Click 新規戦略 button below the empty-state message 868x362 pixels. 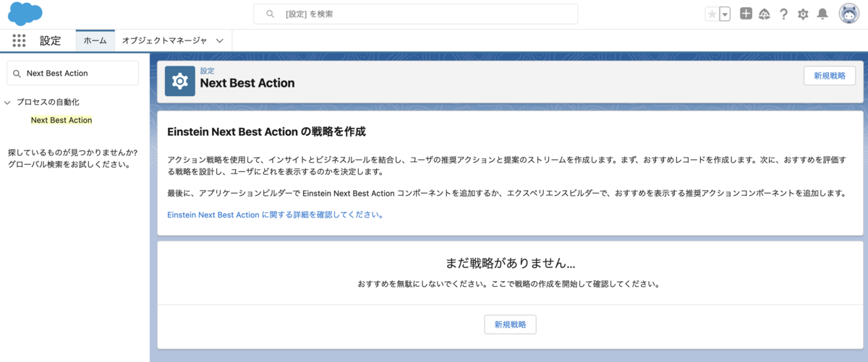(x=510, y=324)
